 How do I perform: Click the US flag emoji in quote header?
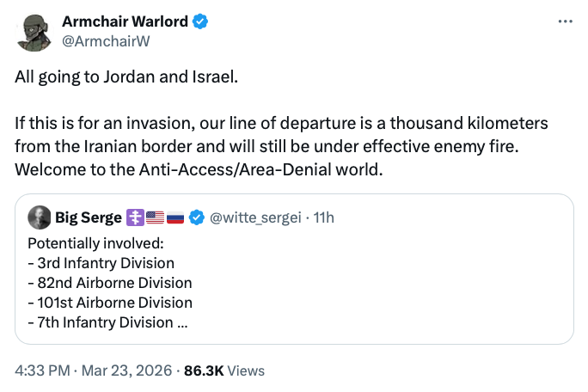coord(155,218)
